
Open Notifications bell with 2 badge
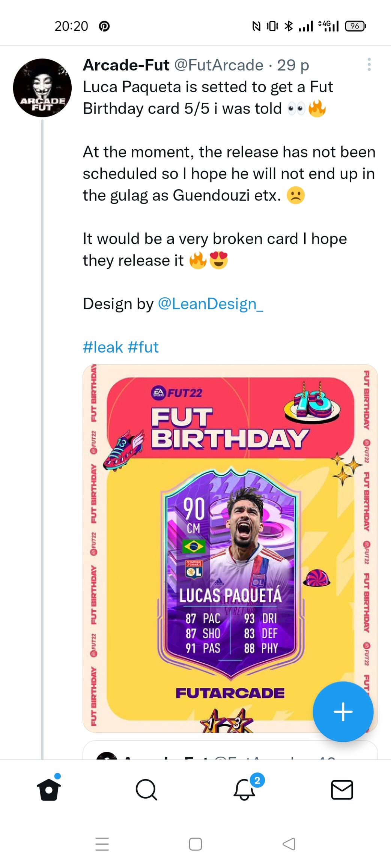tap(245, 789)
